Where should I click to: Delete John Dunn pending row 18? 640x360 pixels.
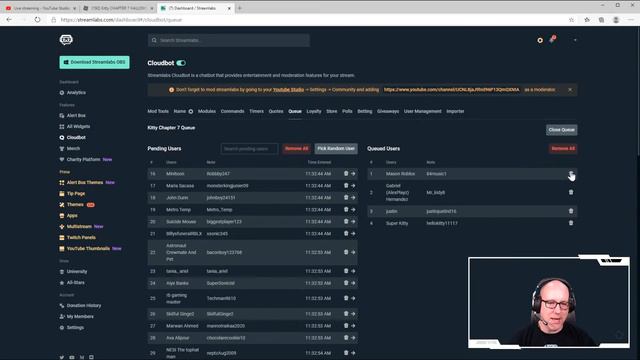(346, 198)
